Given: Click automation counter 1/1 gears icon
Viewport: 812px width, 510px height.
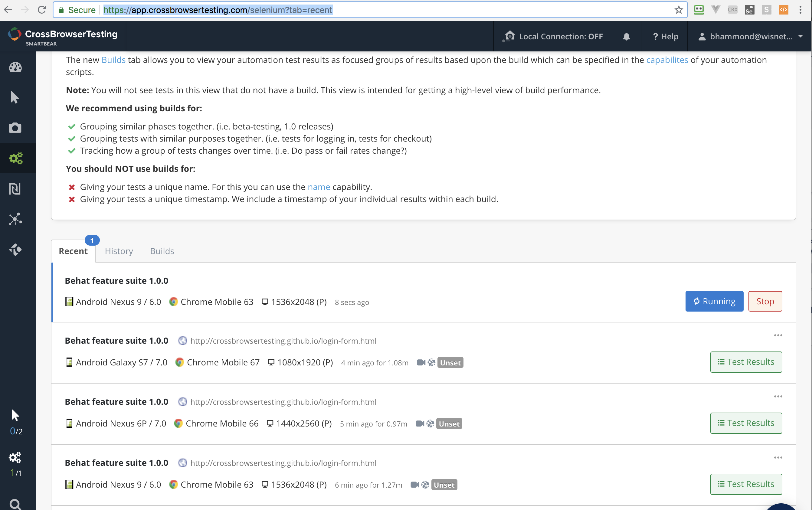Looking at the screenshot, I should click(15, 457).
